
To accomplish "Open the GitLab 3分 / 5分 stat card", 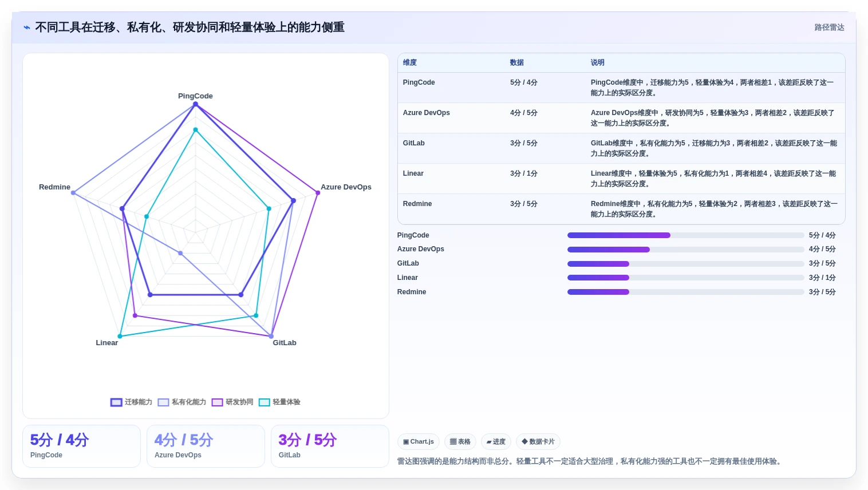I will (330, 446).
